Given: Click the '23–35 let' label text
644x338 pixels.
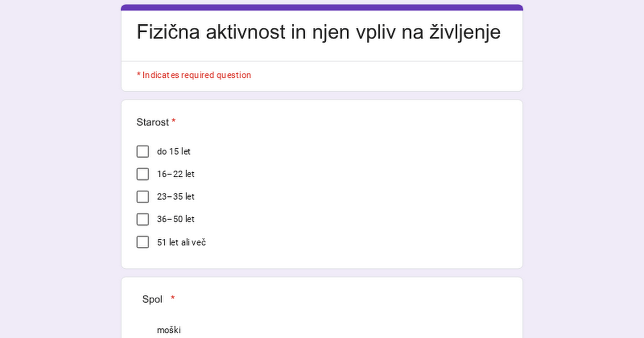Looking at the screenshot, I should point(175,197).
